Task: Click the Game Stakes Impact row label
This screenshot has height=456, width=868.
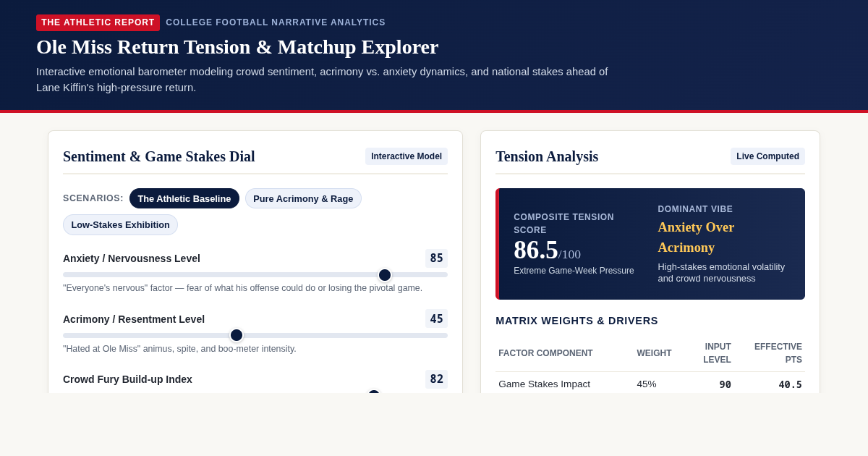Action: coord(544,384)
